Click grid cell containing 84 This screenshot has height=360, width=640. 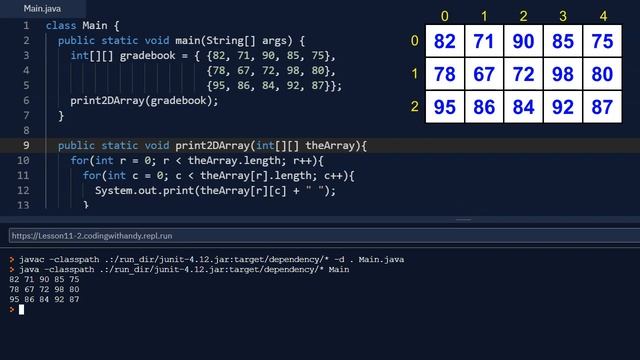523,107
